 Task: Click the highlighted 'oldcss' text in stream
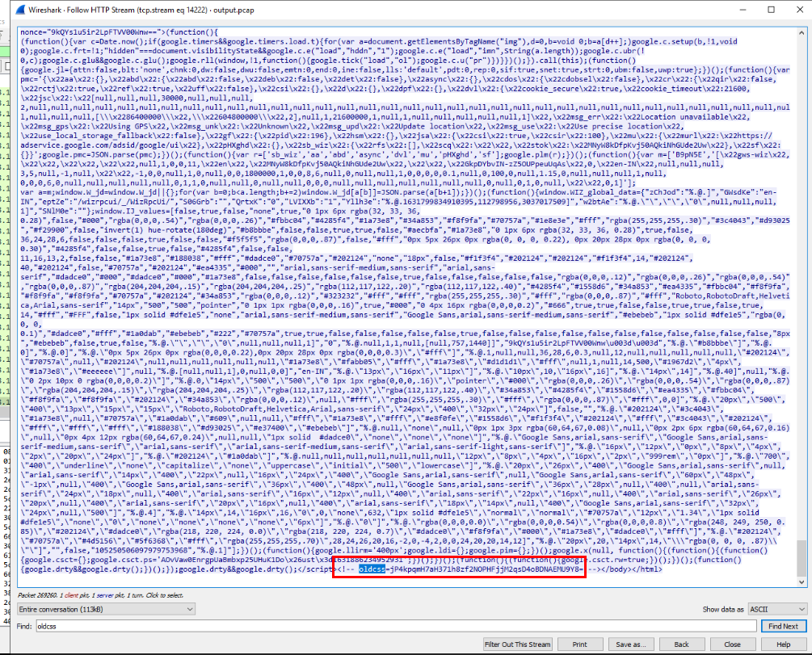pos(372,569)
